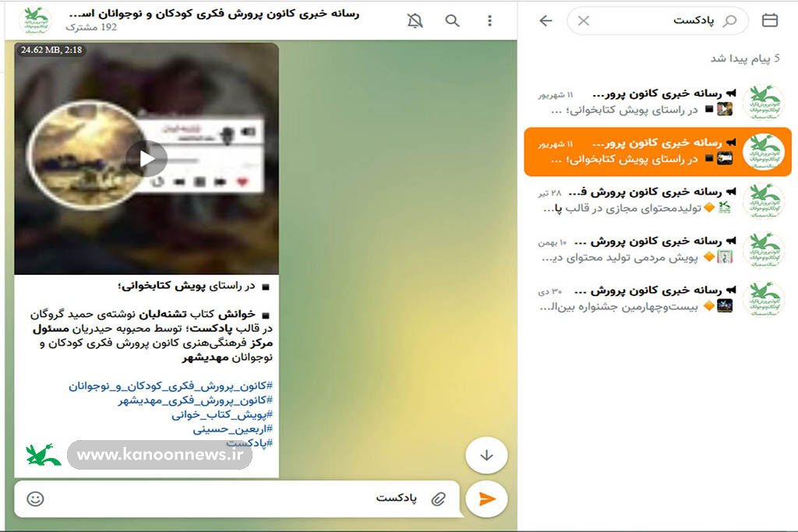The width and height of the screenshot is (798, 532).
Task: Open the emoji picker smiley icon
Action: [x=35, y=499]
